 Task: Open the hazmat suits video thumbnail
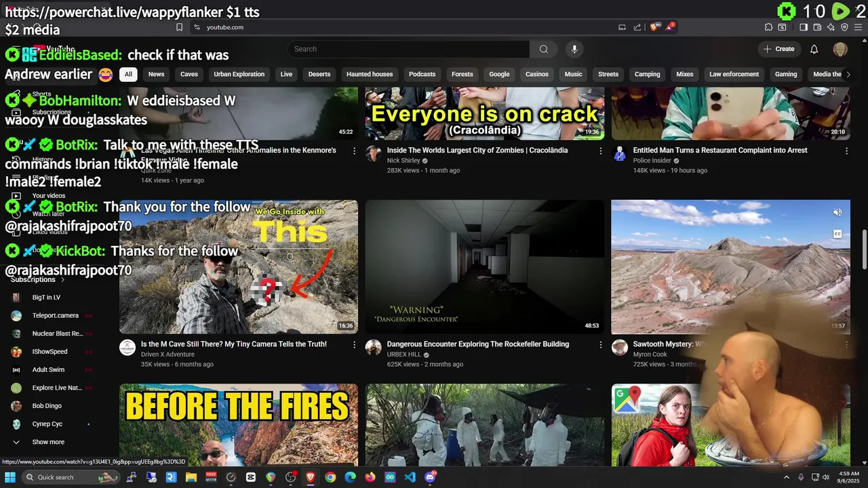(x=485, y=425)
